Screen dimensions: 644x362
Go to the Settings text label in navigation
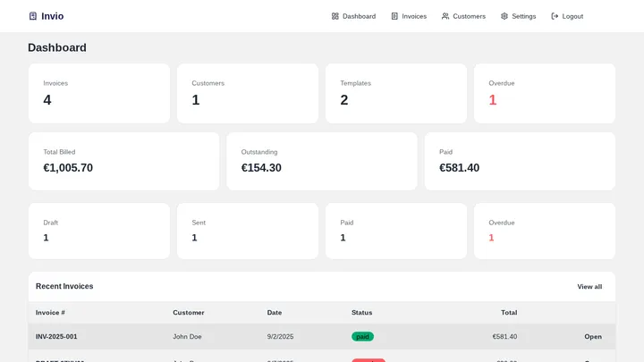(523, 16)
